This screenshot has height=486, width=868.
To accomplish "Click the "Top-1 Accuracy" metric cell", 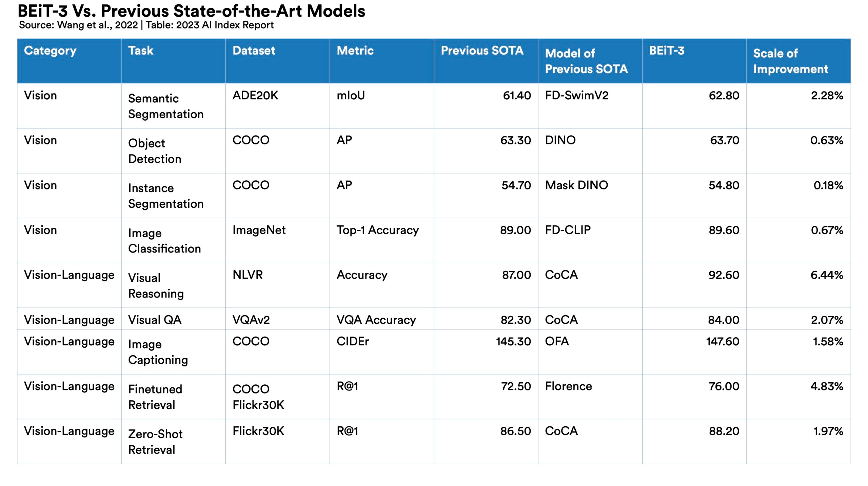I will 377,230.
